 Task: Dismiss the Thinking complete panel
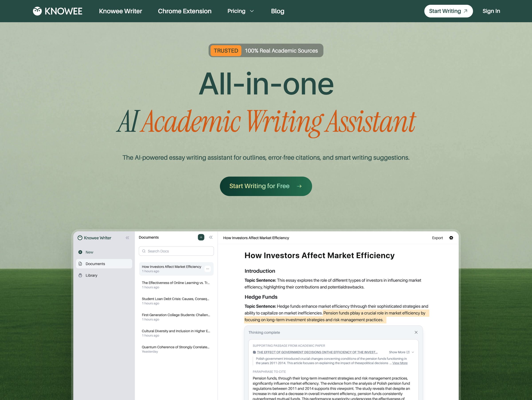[x=416, y=332]
